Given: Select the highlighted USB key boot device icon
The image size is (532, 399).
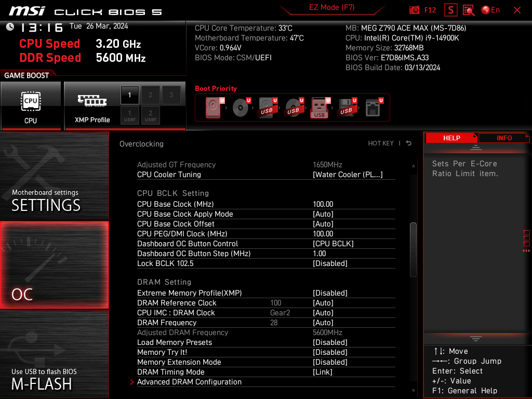Looking at the screenshot, I should 320,108.
